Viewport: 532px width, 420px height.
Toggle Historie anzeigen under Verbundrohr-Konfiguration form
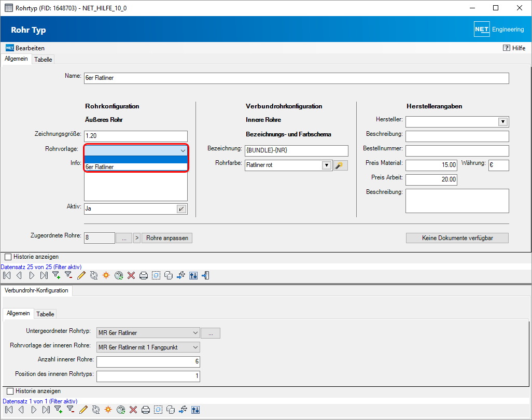click(x=10, y=391)
